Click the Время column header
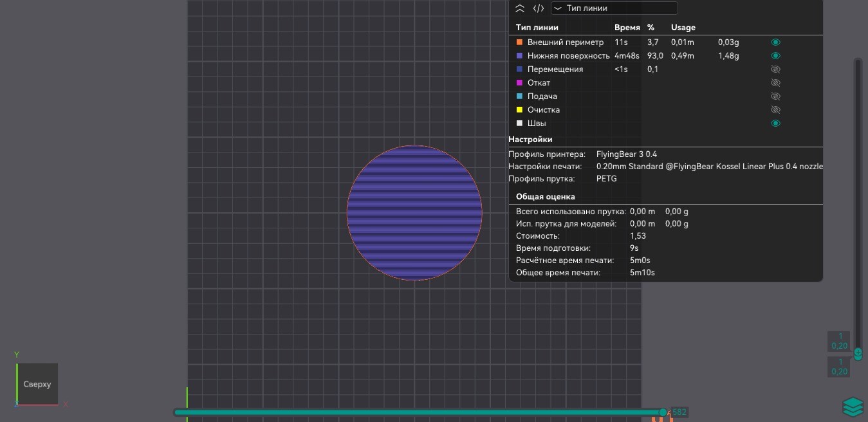Image resolution: width=868 pixels, height=422 pixels. coord(627,28)
